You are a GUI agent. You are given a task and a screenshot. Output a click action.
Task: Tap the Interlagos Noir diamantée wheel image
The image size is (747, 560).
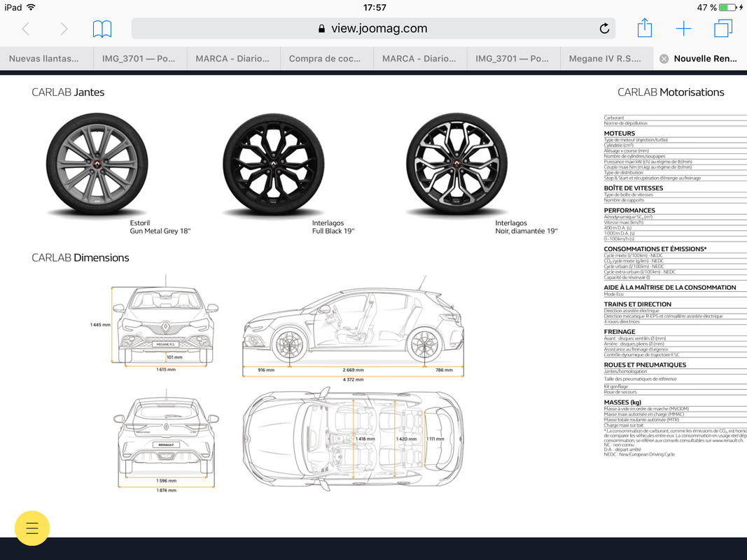coord(457,164)
